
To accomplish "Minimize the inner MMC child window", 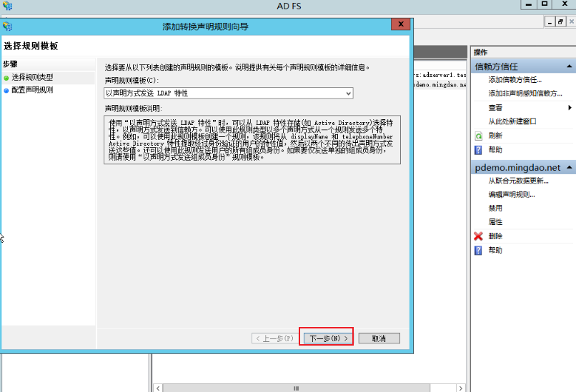I will (550, 22).
